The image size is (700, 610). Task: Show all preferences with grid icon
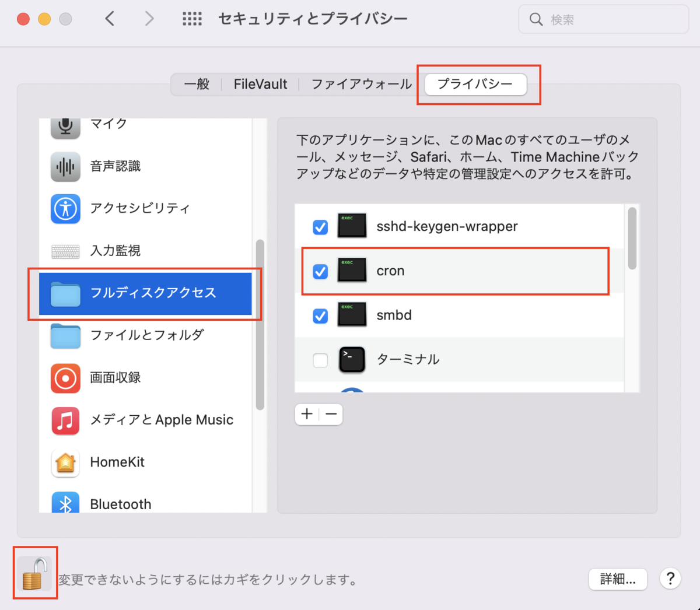point(192,19)
